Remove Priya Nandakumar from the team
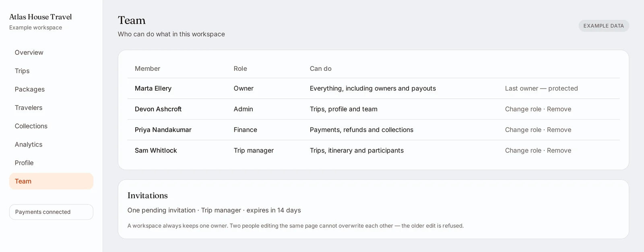Image resolution: width=644 pixels, height=252 pixels. pyautogui.click(x=559, y=130)
